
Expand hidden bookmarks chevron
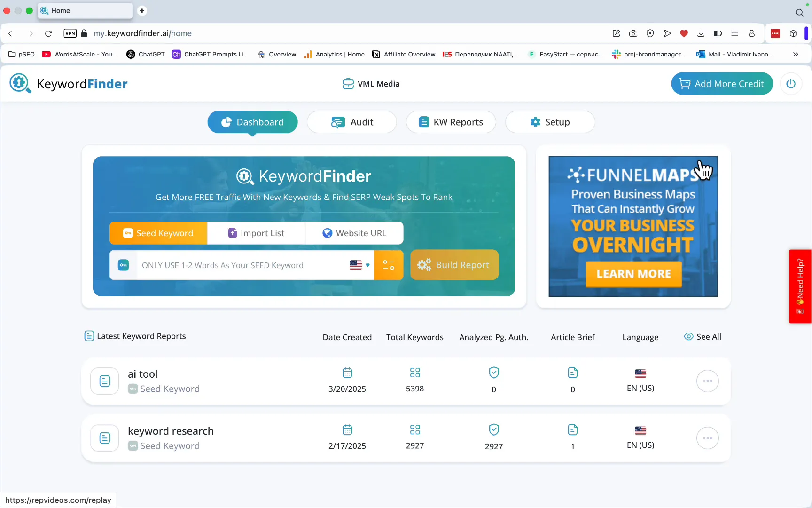[796, 54]
